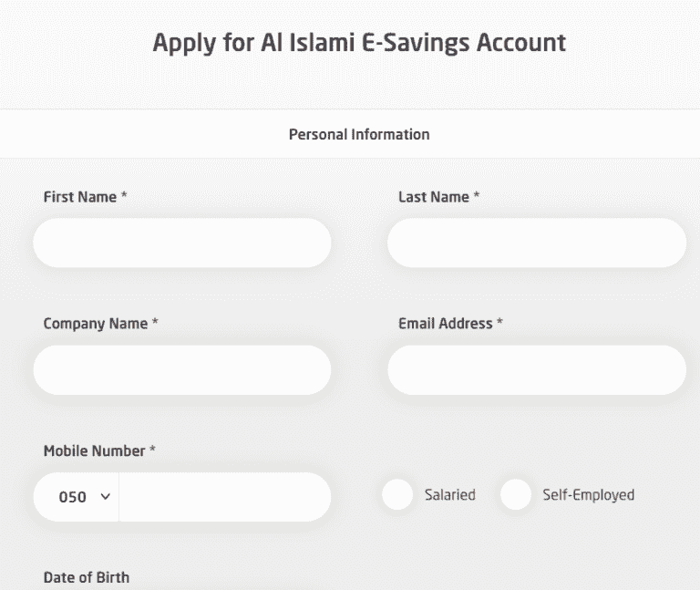This screenshot has height=590, width=700.
Task: Focus the Email Address text box
Action: coord(537,370)
